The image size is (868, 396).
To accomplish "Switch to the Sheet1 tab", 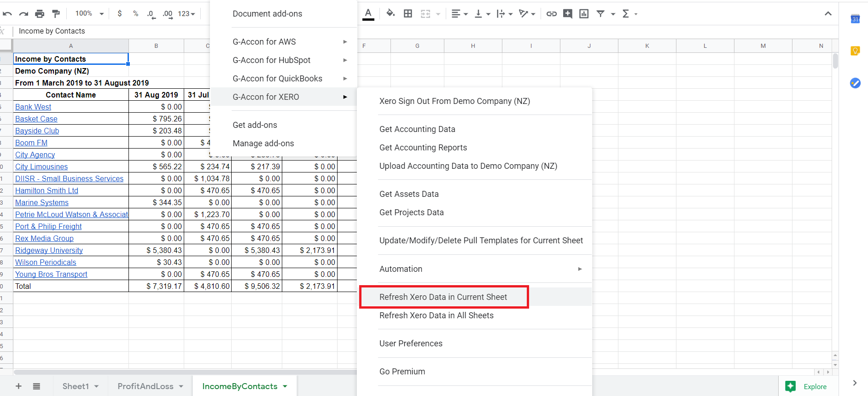I will coord(76,386).
